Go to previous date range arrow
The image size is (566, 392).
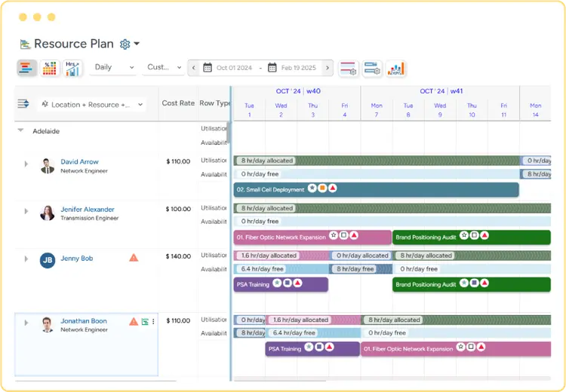(193, 68)
